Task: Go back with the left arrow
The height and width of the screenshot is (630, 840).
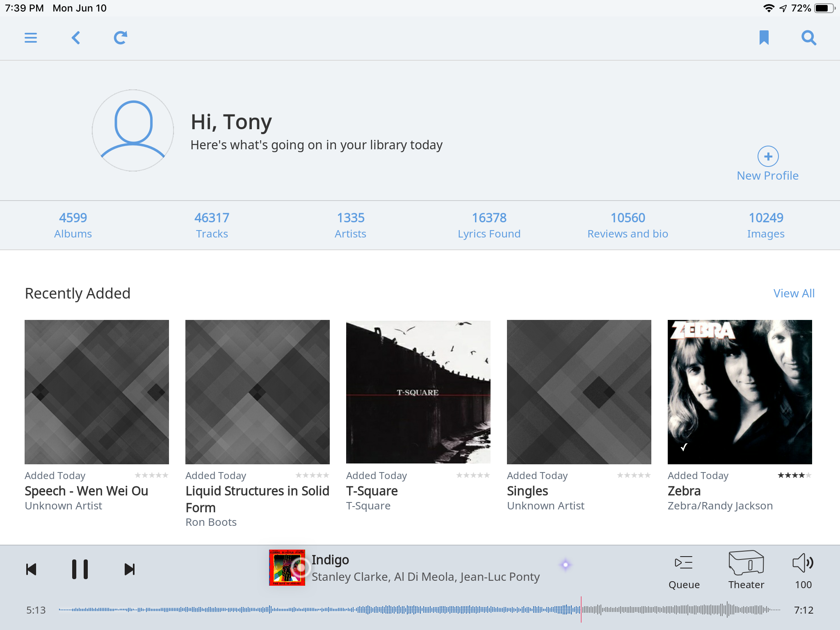Action: point(76,38)
